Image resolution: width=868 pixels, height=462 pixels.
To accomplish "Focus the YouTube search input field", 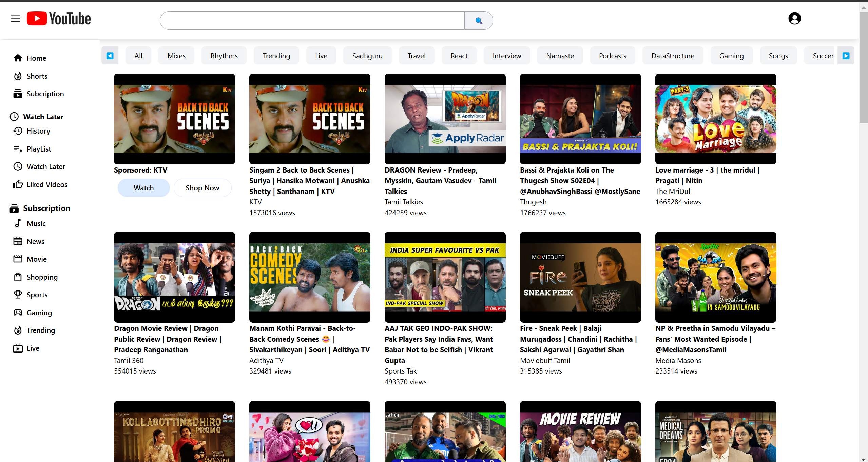I will (x=312, y=21).
